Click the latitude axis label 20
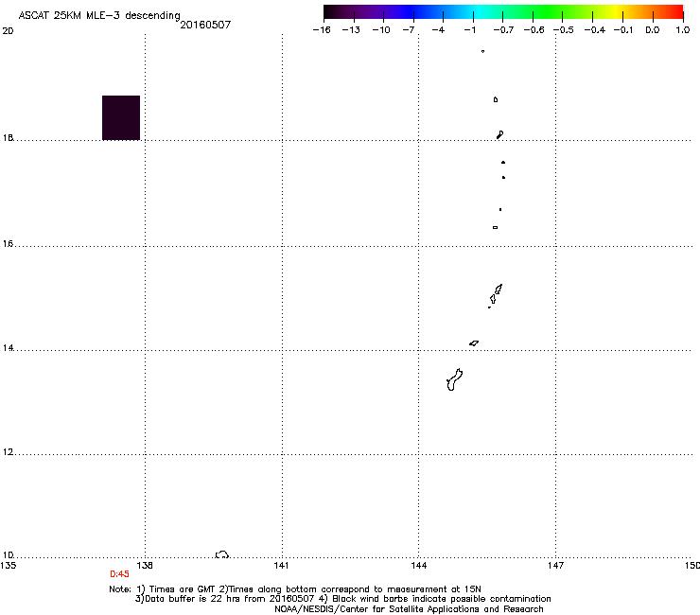700x615 pixels. 8,31
